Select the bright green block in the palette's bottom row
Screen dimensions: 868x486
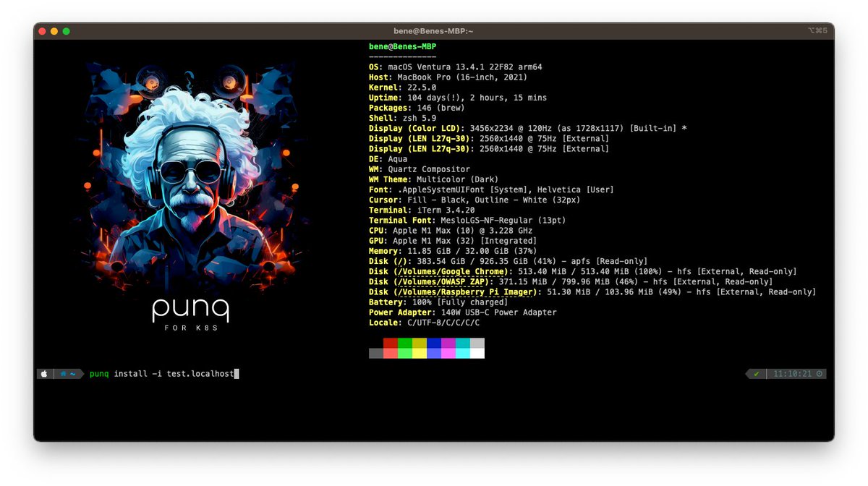(405, 353)
